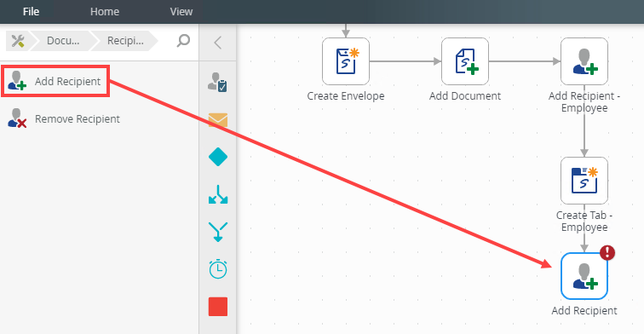Select the merge arrows step icon
This screenshot has width=644, height=334.
[218, 232]
